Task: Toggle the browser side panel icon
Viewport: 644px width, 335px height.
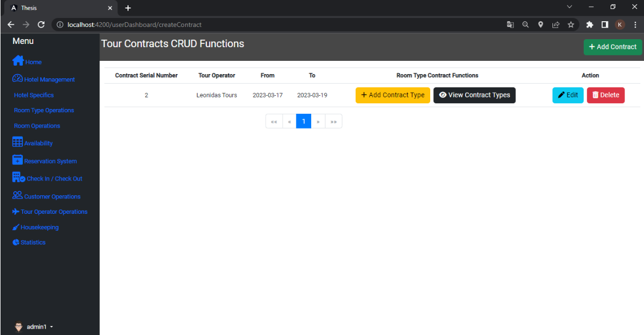Action: coord(605,24)
